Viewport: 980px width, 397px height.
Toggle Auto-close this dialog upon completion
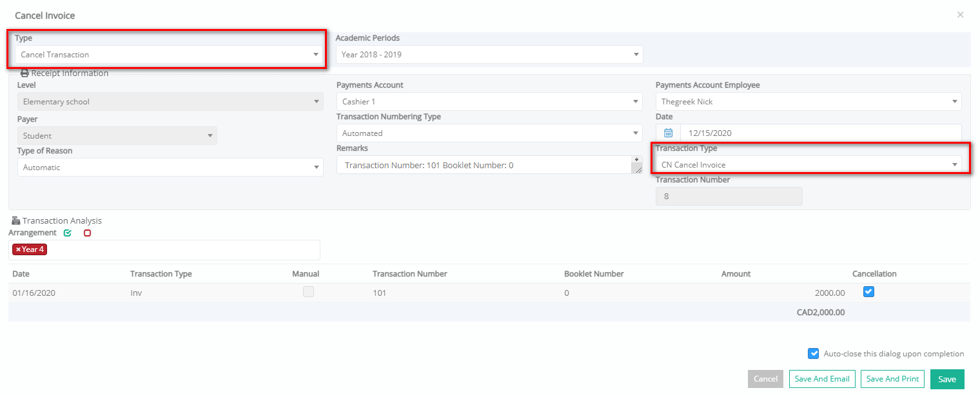coord(814,354)
